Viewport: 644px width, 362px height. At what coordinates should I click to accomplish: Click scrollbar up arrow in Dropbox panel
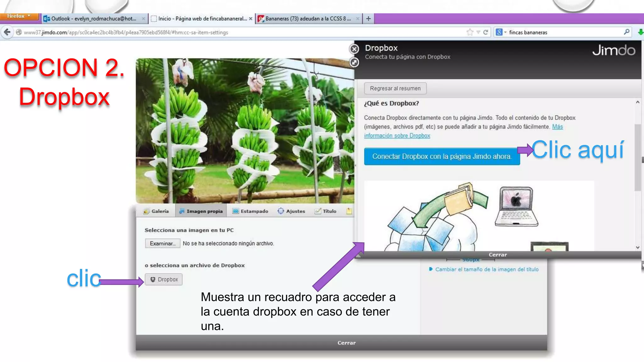click(x=637, y=102)
